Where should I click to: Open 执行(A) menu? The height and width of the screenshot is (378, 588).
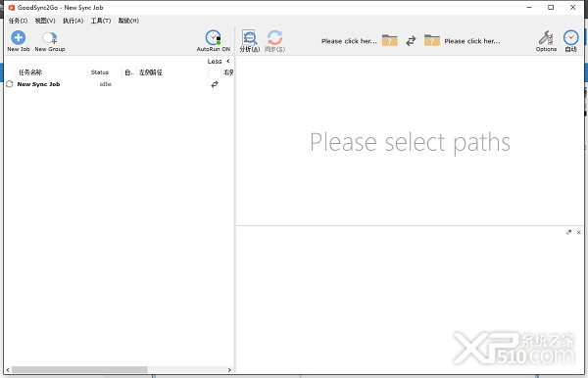point(73,21)
